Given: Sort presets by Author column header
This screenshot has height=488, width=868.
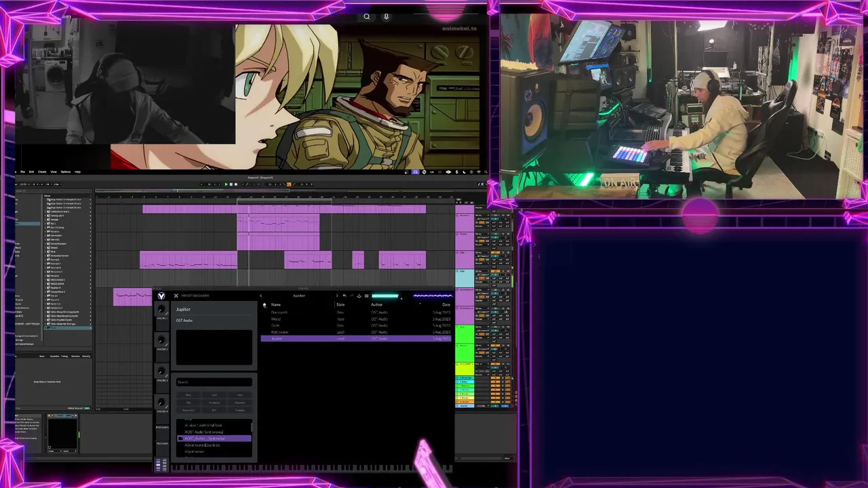Looking at the screenshot, I should 376,305.
